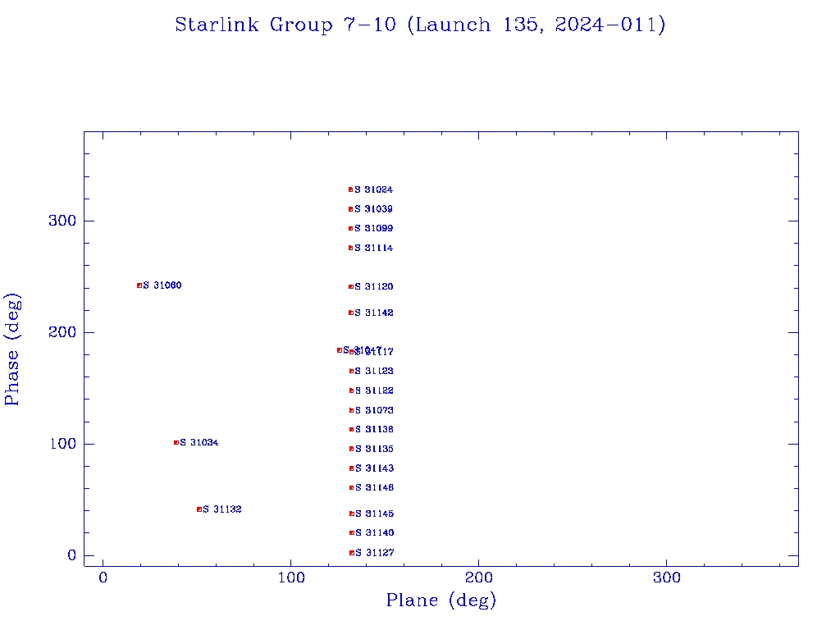Click the red data marker beside S 31132
840x630 pixels.
(x=199, y=509)
